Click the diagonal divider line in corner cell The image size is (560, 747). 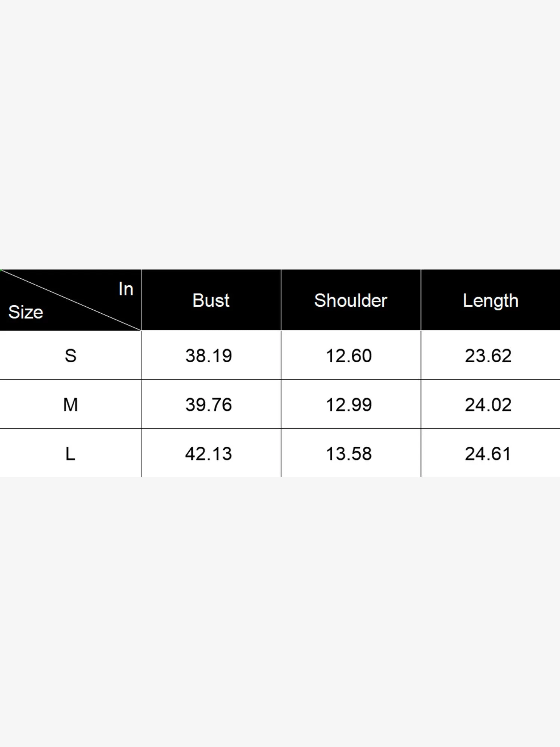71,300
